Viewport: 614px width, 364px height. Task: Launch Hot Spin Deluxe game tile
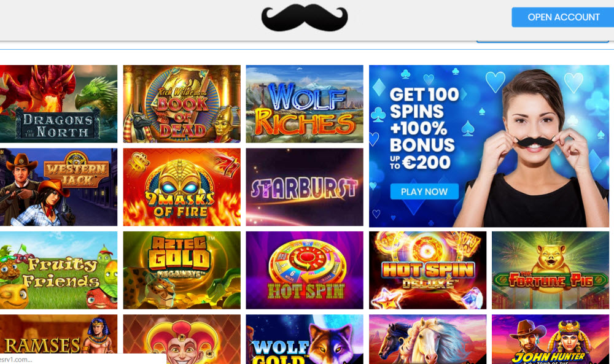click(427, 270)
